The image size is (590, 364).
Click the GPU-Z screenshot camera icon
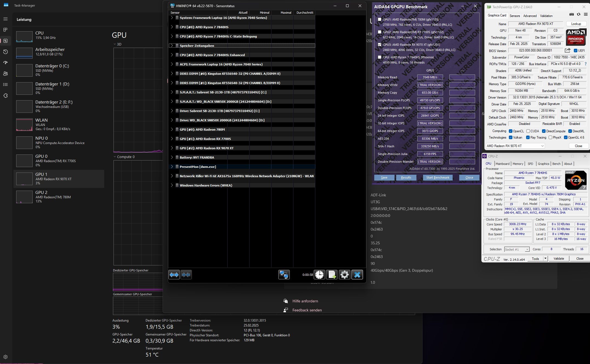coord(572,14)
